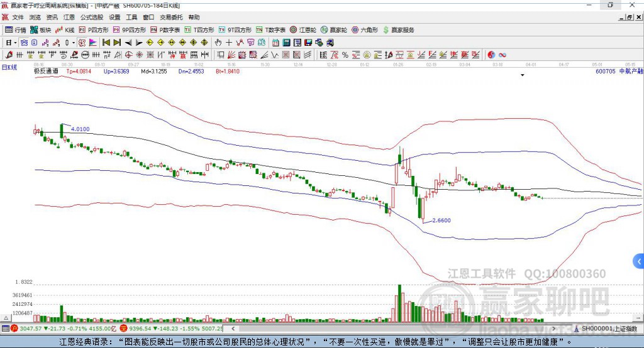The image size is (644, 348).
Task: Expand the candlestick style dropdown arrow
Action: tap(74, 43)
